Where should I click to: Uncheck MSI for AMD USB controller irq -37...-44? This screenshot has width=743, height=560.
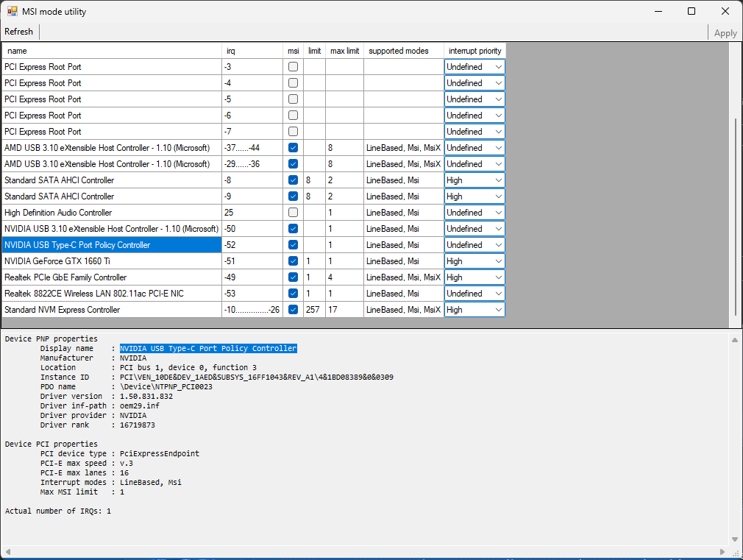click(x=294, y=148)
